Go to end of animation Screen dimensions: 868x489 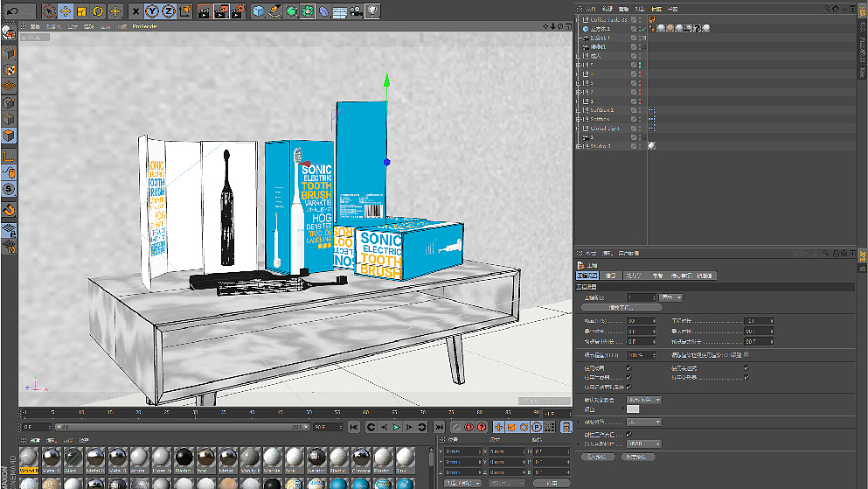(x=439, y=427)
